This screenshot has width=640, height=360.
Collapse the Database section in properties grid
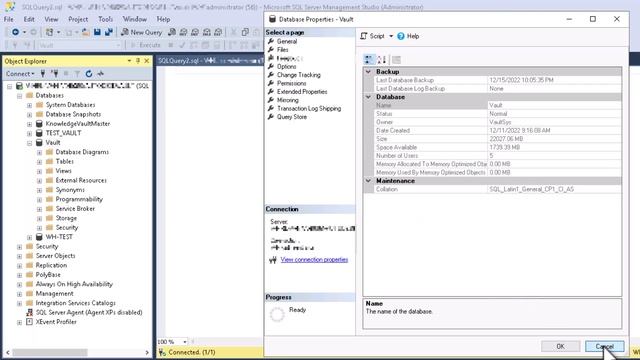click(x=368, y=97)
